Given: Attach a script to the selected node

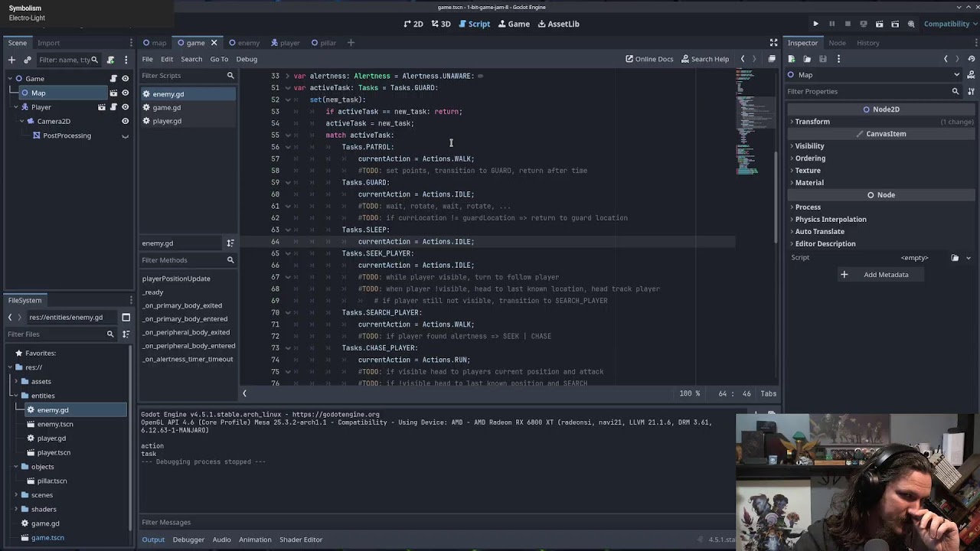Looking at the screenshot, I should pos(110,60).
